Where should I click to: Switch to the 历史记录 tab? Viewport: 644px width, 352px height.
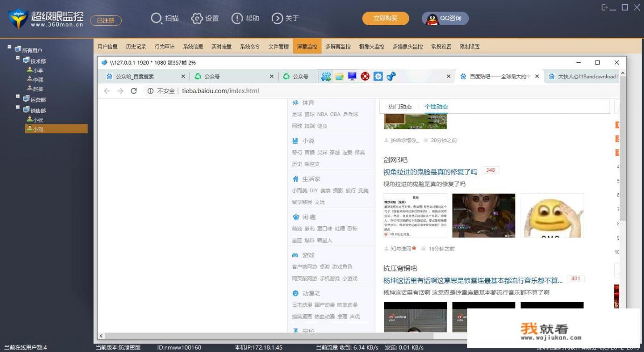136,47
